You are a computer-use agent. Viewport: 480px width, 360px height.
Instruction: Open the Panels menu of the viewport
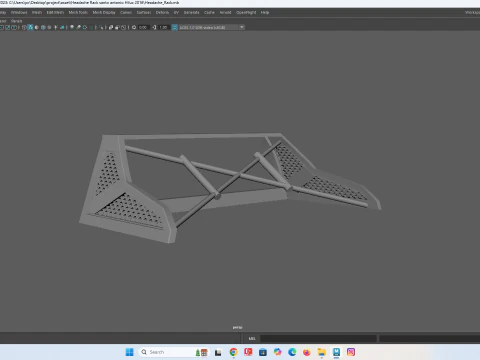(x=16, y=21)
